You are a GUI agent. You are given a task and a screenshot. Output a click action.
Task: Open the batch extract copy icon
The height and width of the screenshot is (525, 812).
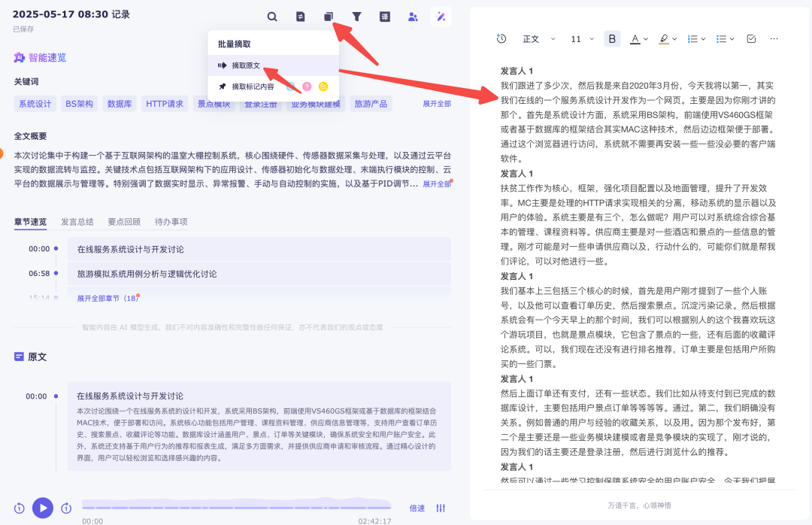pos(329,17)
